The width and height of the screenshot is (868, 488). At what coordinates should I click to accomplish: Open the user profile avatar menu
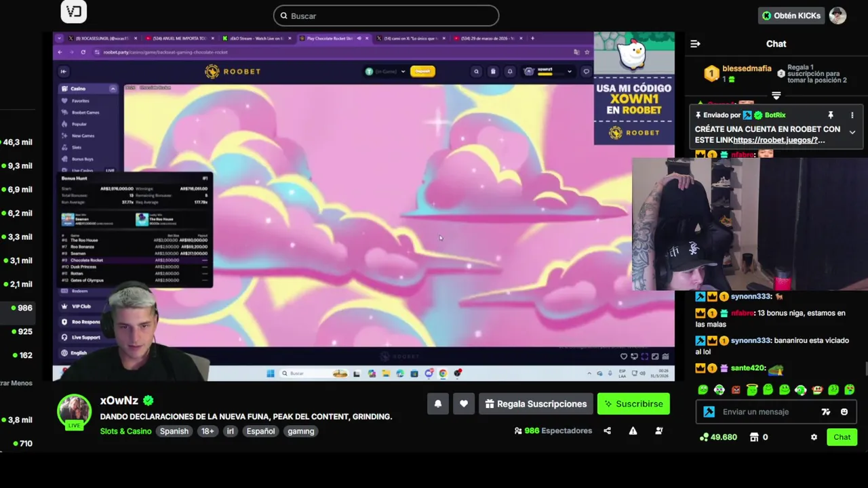837,16
